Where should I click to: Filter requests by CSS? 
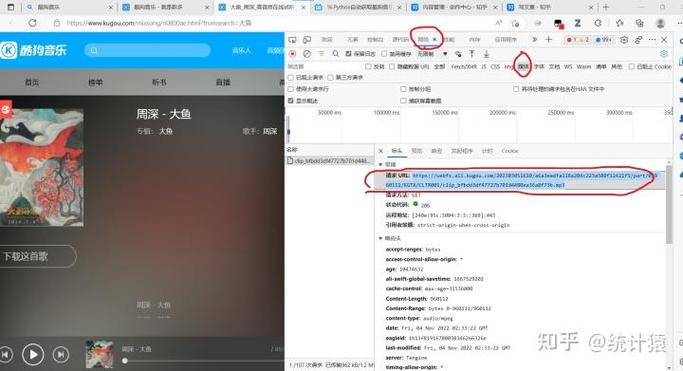pyautogui.click(x=495, y=67)
